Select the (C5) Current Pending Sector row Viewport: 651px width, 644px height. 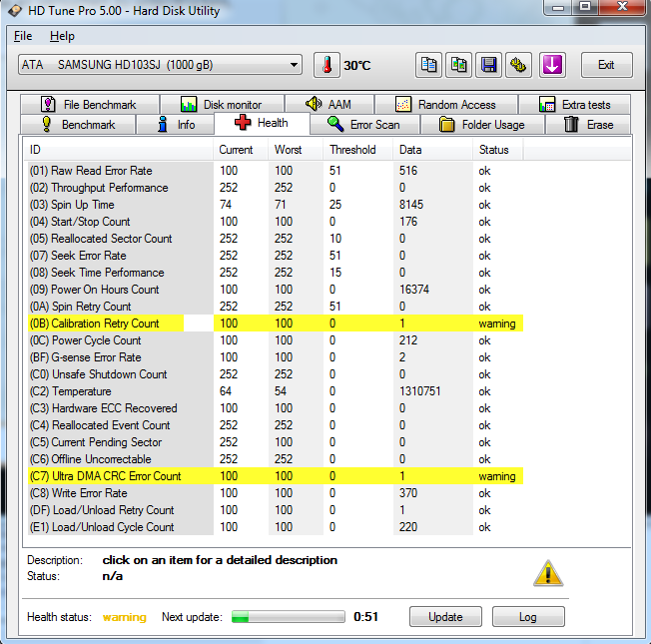[276, 442]
